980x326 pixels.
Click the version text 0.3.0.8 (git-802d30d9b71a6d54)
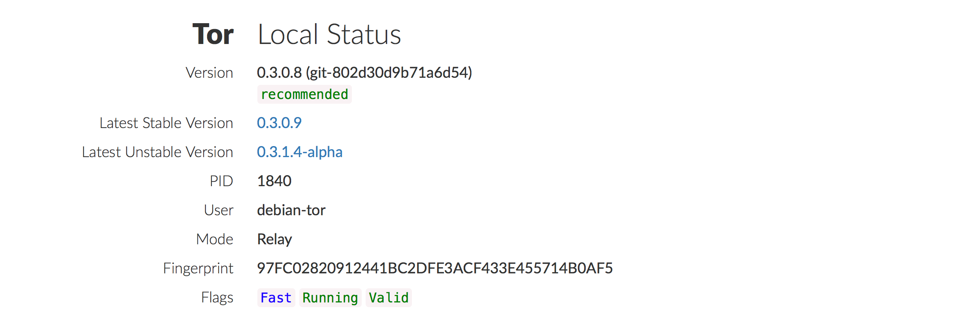(x=364, y=73)
